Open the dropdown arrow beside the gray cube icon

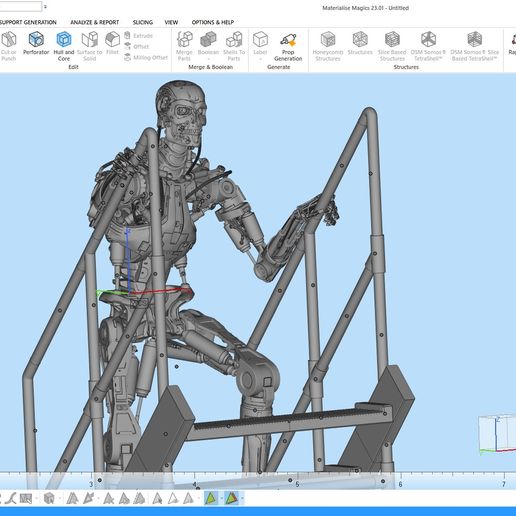[x=60, y=499]
